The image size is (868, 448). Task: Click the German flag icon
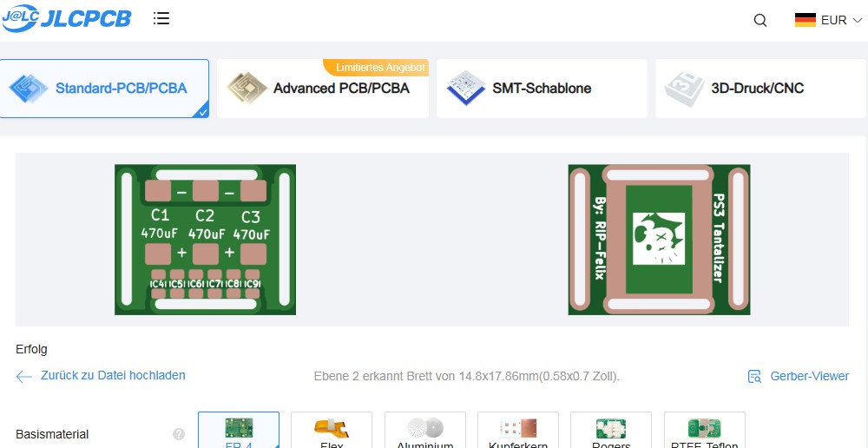tap(806, 20)
